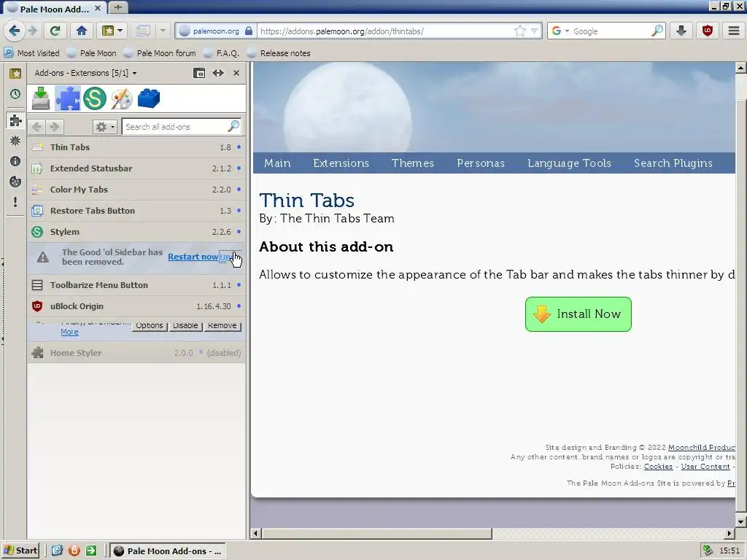
Task: Click uBlock Origin Options button
Action: coord(150,326)
